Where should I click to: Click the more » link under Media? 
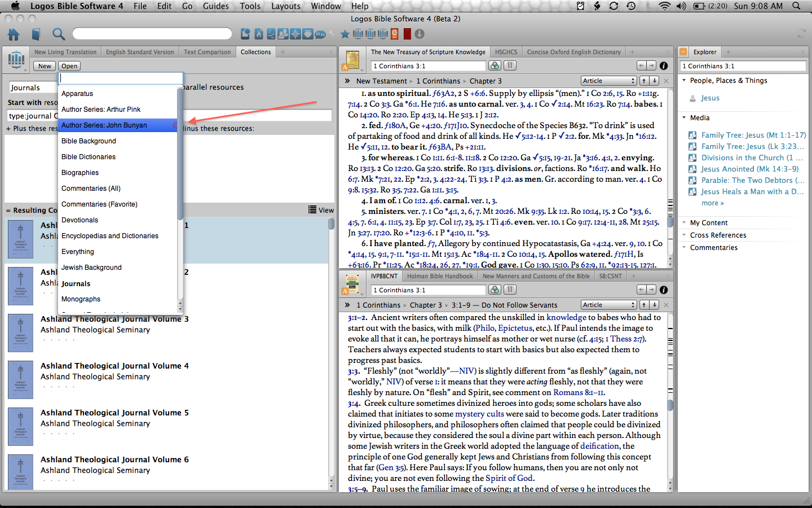713,203
